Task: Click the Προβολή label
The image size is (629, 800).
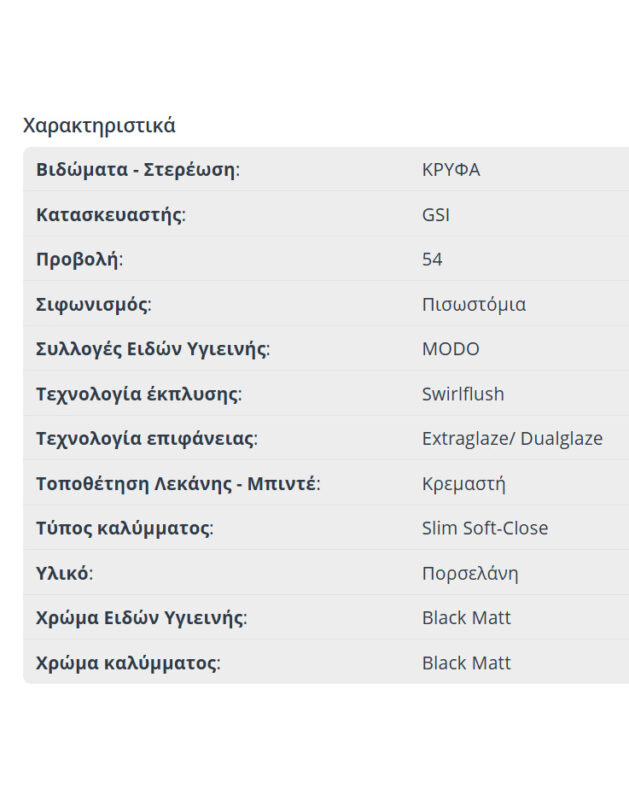Action: (x=79, y=260)
